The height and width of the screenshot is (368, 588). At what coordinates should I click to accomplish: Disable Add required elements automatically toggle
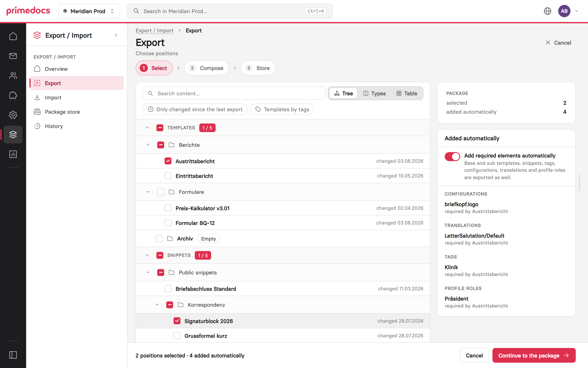(452, 156)
